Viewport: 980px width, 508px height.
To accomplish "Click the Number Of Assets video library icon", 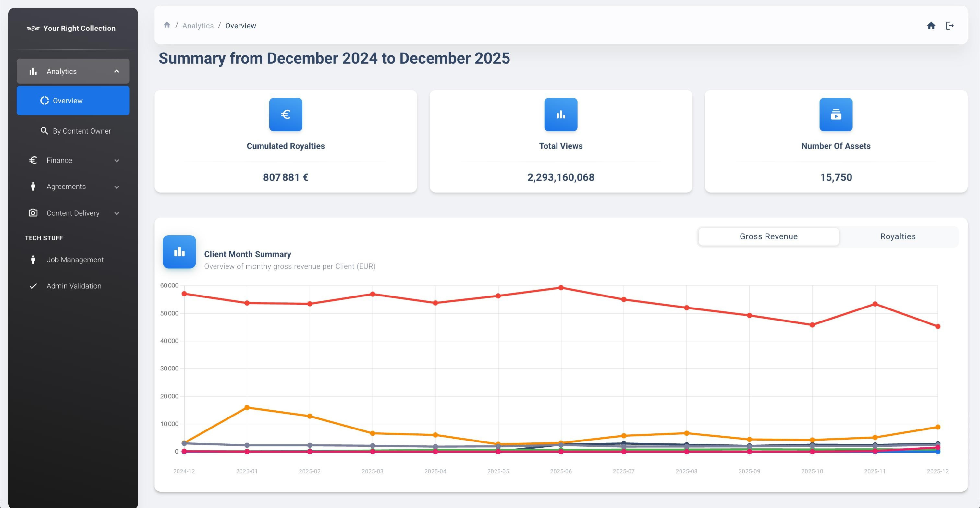I will (836, 115).
